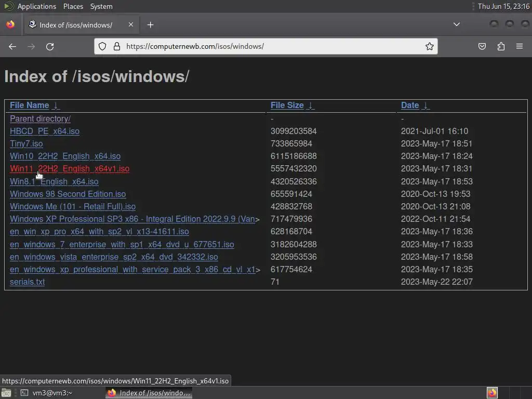Open the System menu
Viewport: 532px width, 399px height.
101,6
